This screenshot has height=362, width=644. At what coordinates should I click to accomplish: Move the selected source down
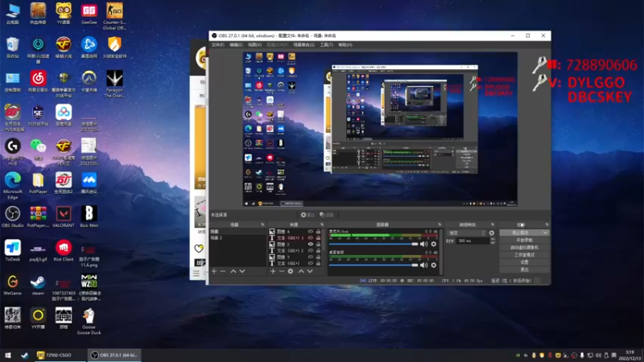pos(310,271)
